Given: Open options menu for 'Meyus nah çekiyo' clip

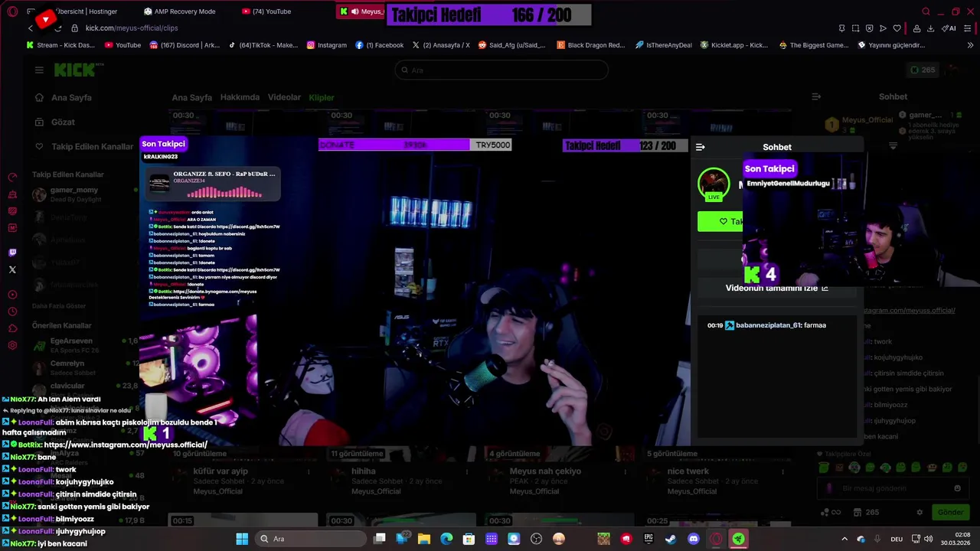Looking at the screenshot, I should click(624, 472).
